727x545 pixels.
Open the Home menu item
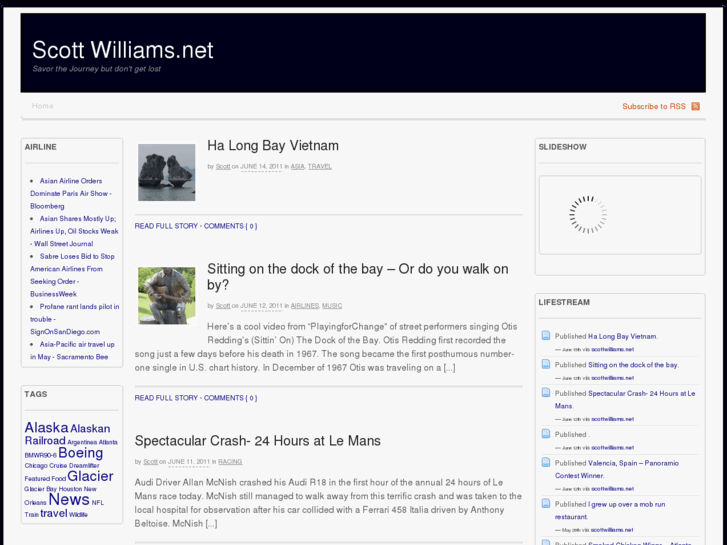pyautogui.click(x=42, y=106)
